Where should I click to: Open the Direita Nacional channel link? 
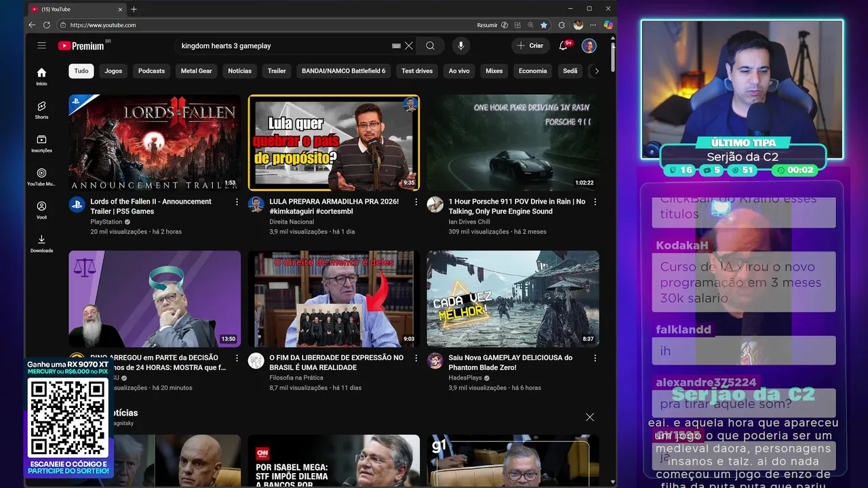292,222
